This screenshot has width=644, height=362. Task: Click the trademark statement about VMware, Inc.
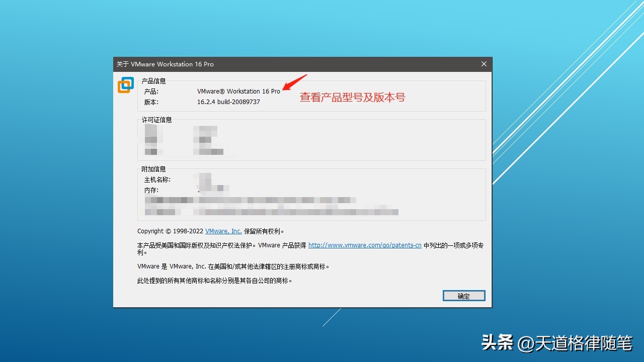tap(231, 266)
